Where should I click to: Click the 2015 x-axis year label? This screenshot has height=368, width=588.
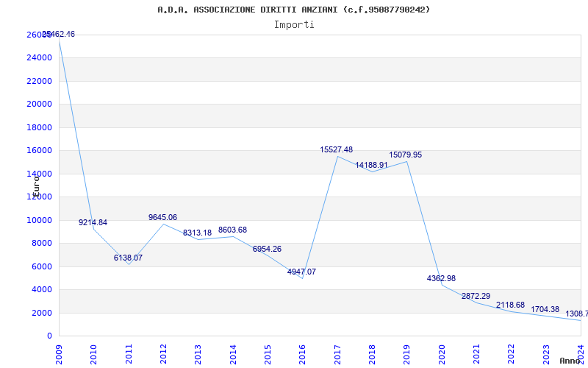pos(268,355)
